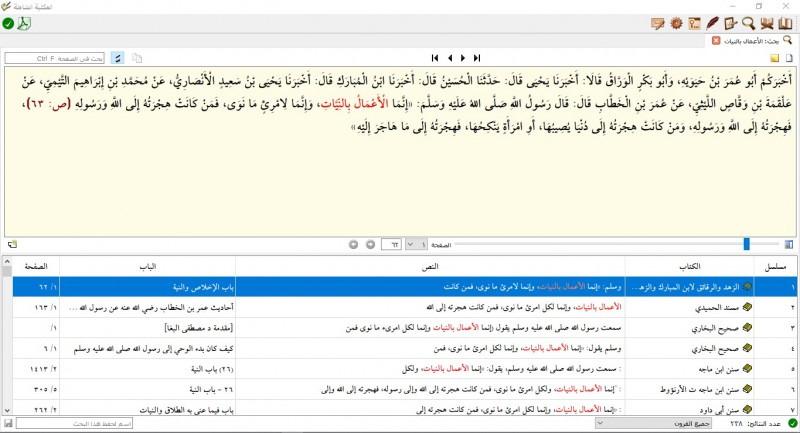Open settings via the brown gear icon
Screen dimensions: 800x433
676,23
